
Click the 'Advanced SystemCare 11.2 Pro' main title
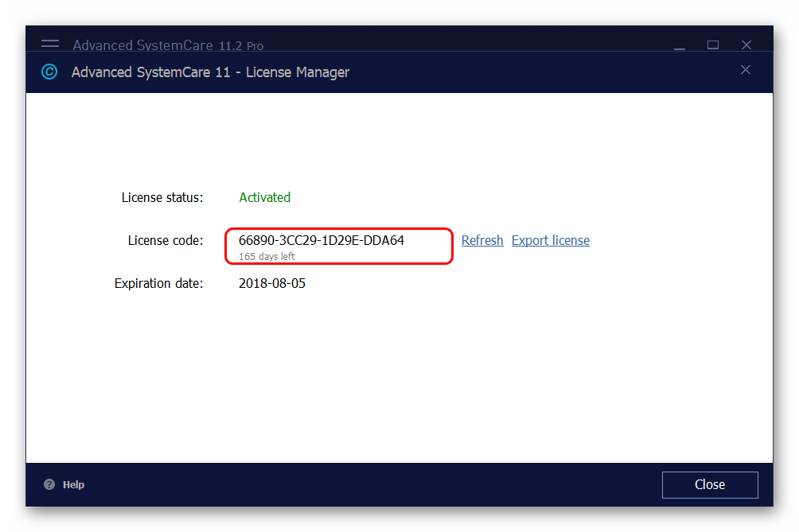point(168,45)
